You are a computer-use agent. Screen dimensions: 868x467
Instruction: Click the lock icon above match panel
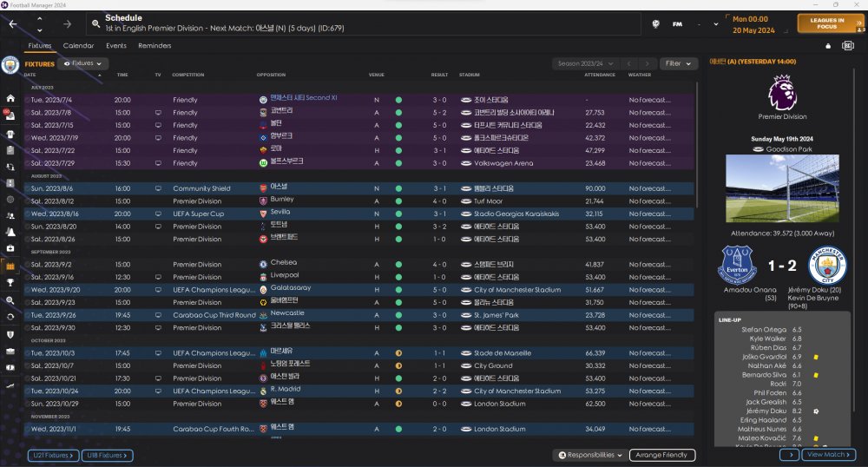(828, 46)
